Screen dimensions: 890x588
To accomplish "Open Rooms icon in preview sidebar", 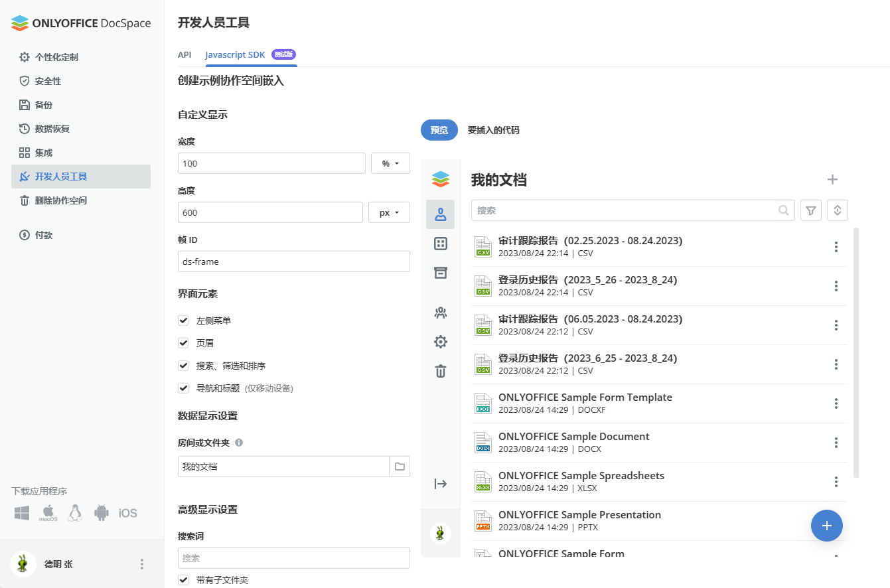I will (440, 244).
